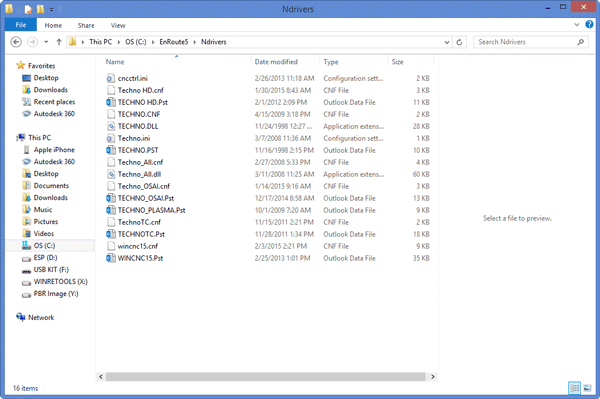This screenshot has width=600, height=399.
Task: Open Desktop under Favorites
Action: coord(46,78)
